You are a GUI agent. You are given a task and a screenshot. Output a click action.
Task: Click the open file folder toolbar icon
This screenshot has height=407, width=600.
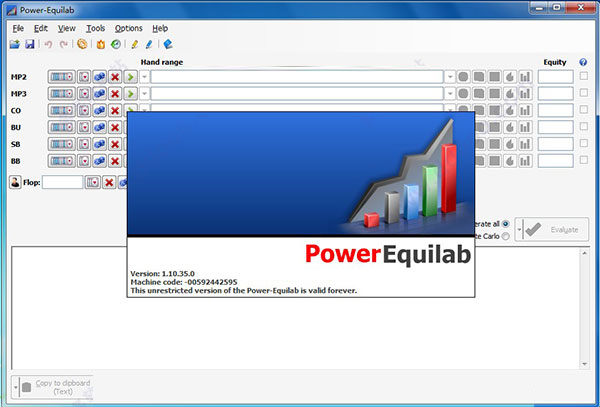tap(15, 44)
